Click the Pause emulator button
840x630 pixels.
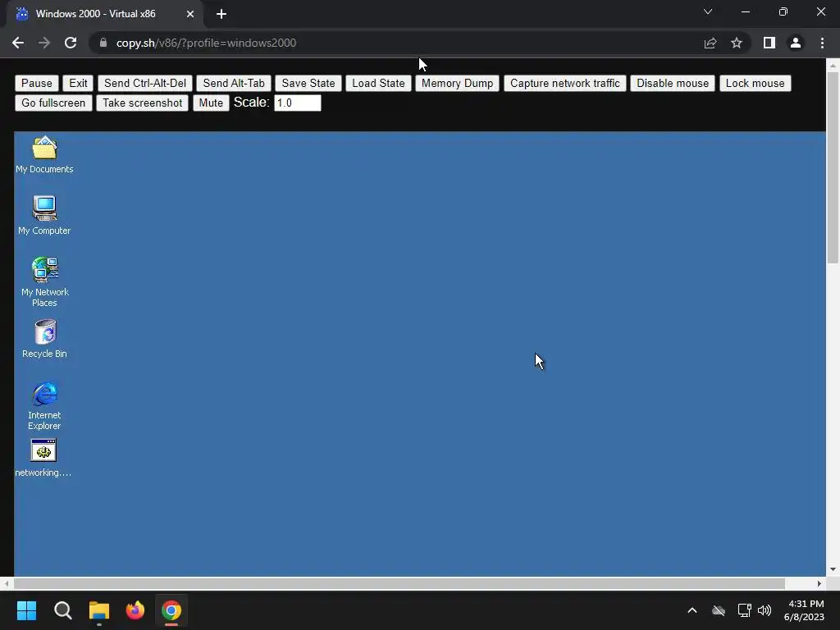36,83
